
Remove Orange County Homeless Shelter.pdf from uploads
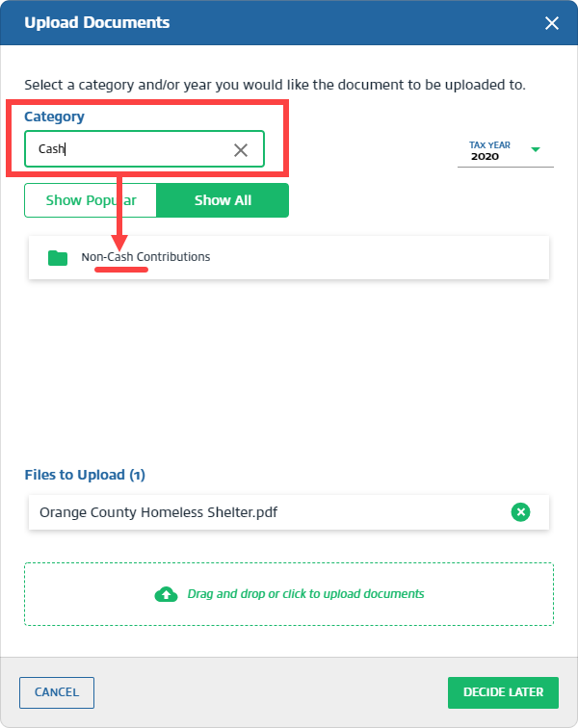pos(520,512)
